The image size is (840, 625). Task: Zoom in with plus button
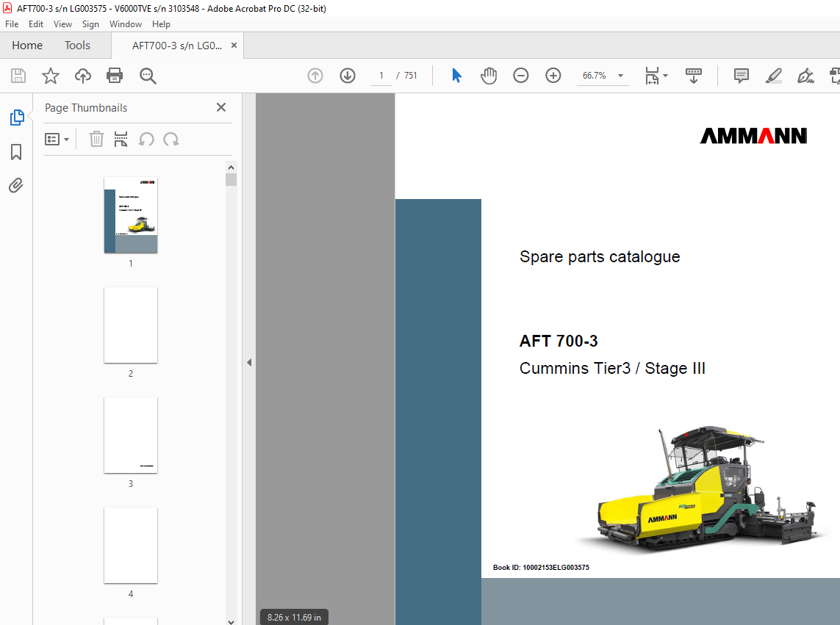(x=553, y=76)
